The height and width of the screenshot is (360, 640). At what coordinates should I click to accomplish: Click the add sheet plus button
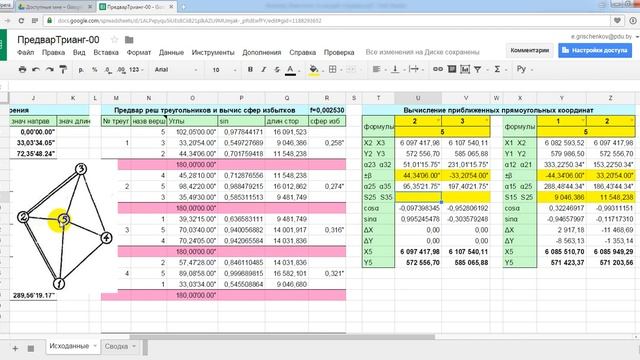[x=15, y=348]
